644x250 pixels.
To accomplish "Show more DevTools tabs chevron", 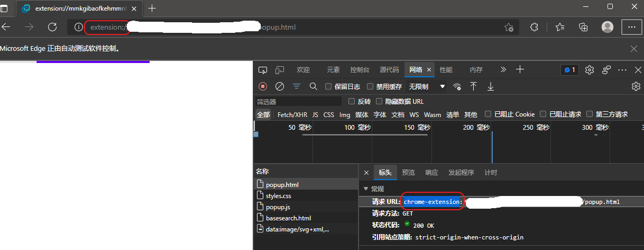I will [x=503, y=70].
